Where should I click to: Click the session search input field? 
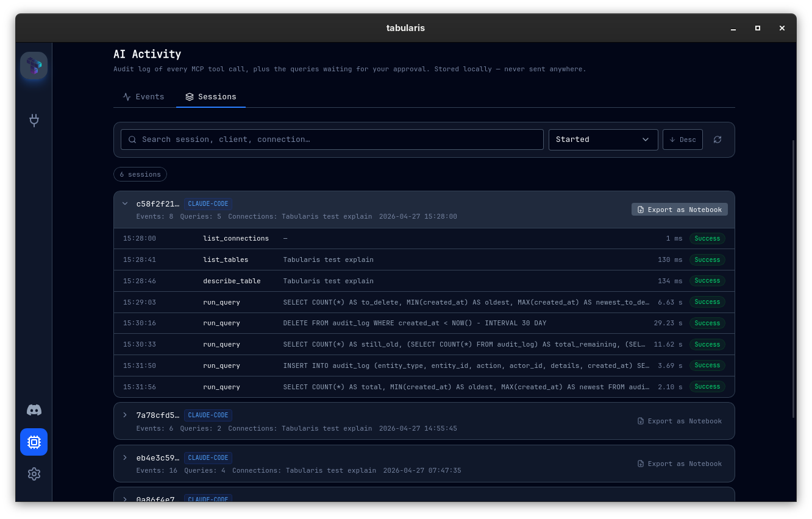[x=332, y=139]
